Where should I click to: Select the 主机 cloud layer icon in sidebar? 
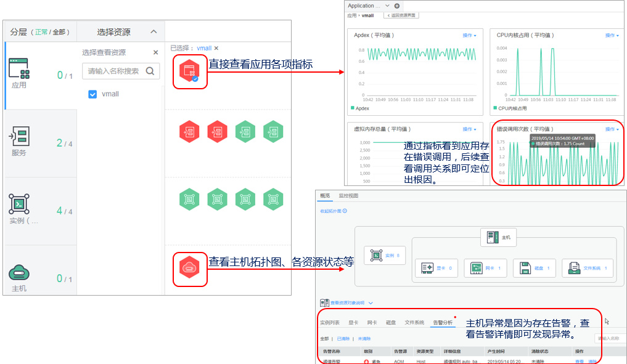coord(19,273)
